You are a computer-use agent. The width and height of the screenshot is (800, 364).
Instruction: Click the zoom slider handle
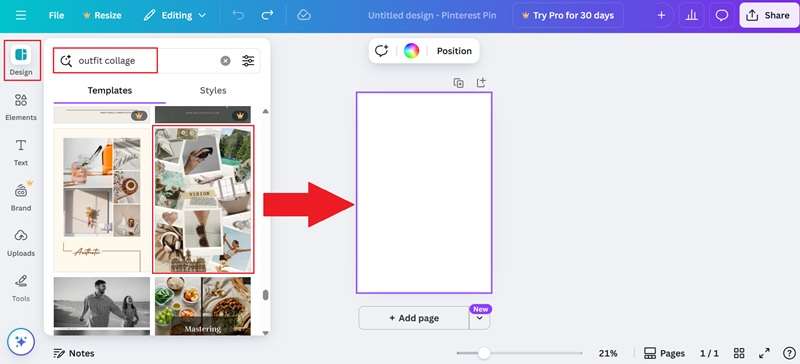coord(484,353)
